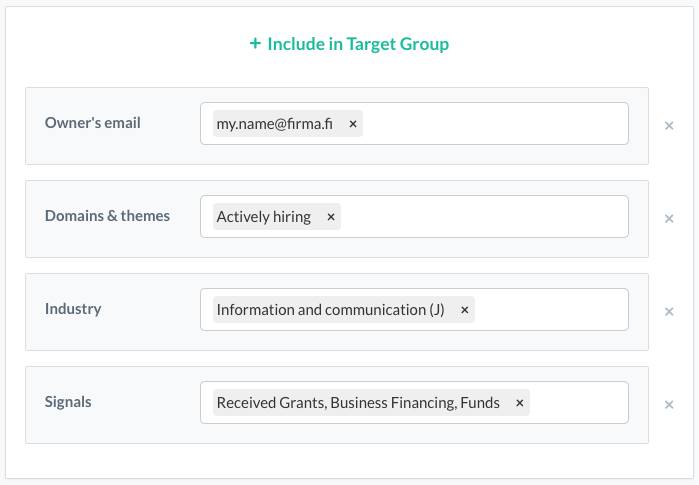The height and width of the screenshot is (485, 699).
Task: Click the Domains & themes label
Action: point(107,216)
